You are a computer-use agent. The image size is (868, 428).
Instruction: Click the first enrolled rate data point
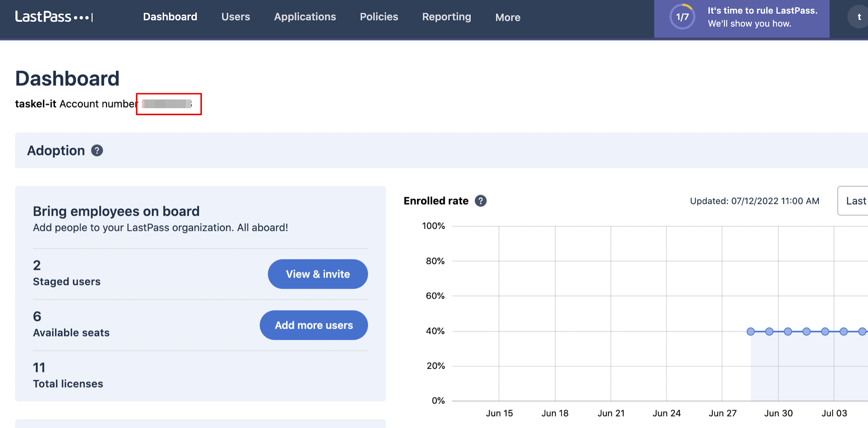pyautogui.click(x=751, y=331)
